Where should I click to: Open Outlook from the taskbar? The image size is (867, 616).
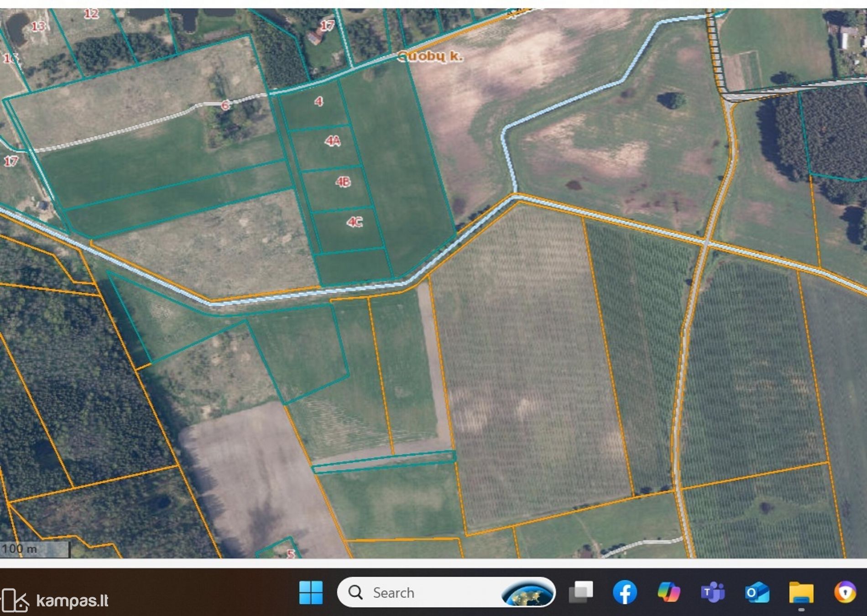click(757, 593)
